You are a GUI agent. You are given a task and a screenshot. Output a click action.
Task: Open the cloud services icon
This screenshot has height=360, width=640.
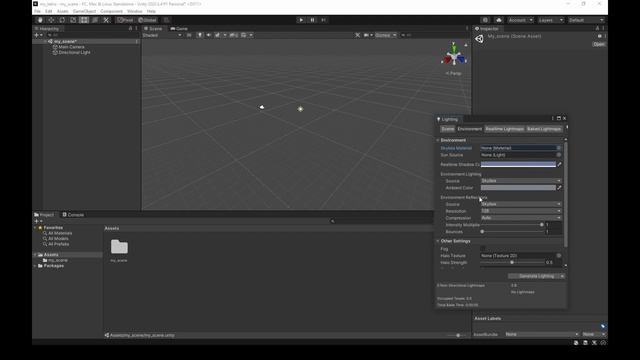click(x=499, y=20)
